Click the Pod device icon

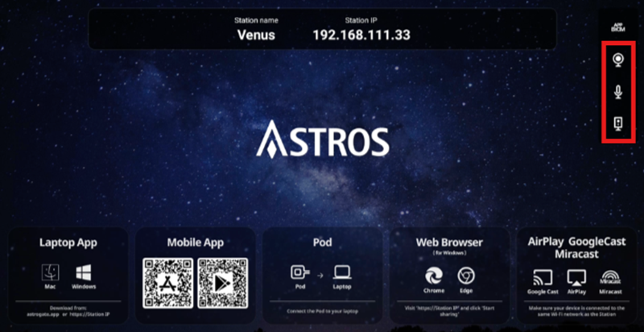pos(299,274)
